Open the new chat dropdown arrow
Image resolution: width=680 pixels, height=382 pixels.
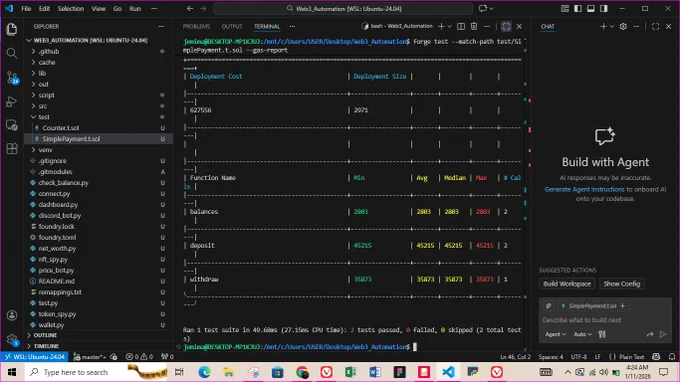pos(611,26)
